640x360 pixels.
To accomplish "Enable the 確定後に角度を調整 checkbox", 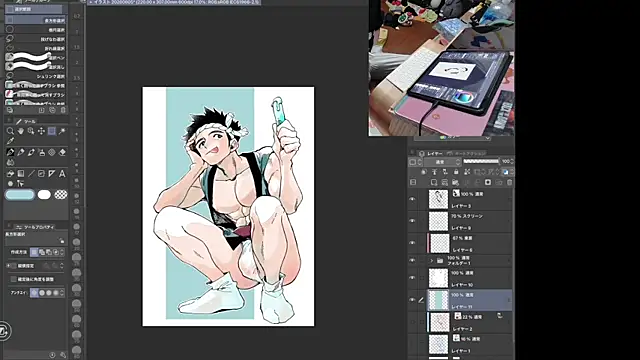I will pyautogui.click(x=13, y=279).
